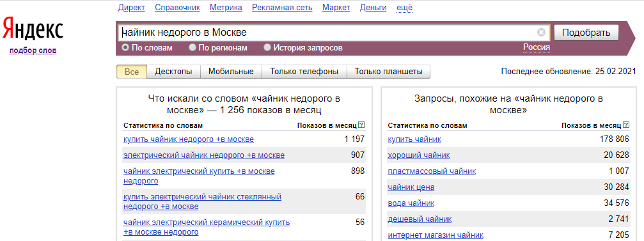This screenshot has width=644, height=241.
Task: Open the 'интернет магазин чайник' similar query
Action: click(436, 235)
